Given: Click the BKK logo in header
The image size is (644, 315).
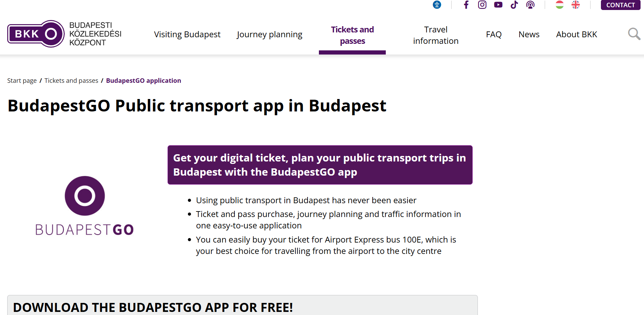Looking at the screenshot, I should [36, 34].
